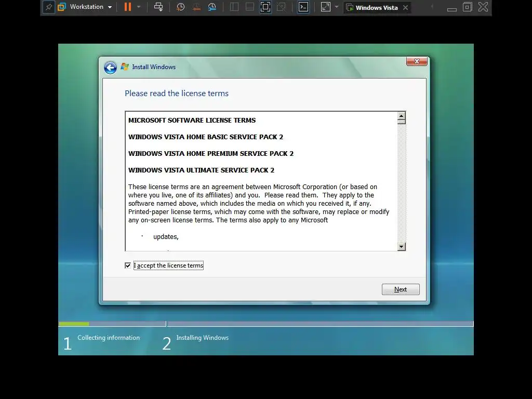The height and width of the screenshot is (399, 532).
Task: Enter full screen mode
Action: click(x=265, y=7)
